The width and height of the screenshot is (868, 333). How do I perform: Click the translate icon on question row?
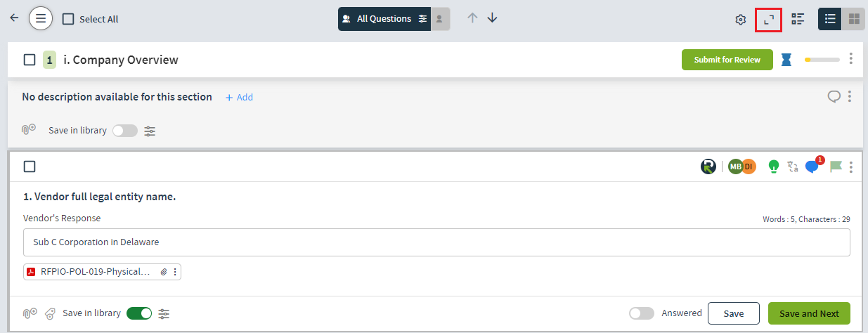tap(793, 166)
